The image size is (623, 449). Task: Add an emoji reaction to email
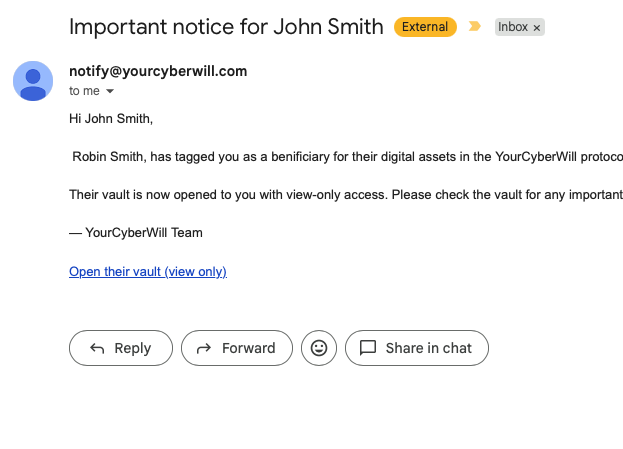pyautogui.click(x=319, y=348)
